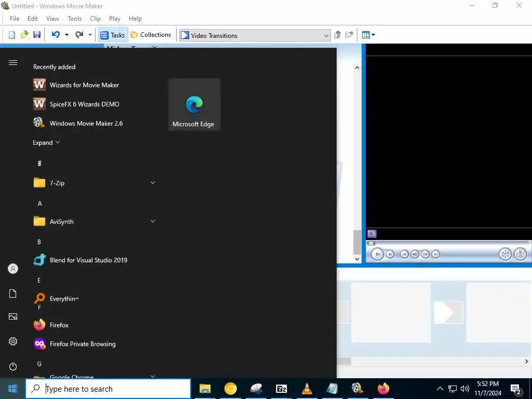
Task: Expand the 7-Zip folder chevron
Action: pyautogui.click(x=153, y=182)
